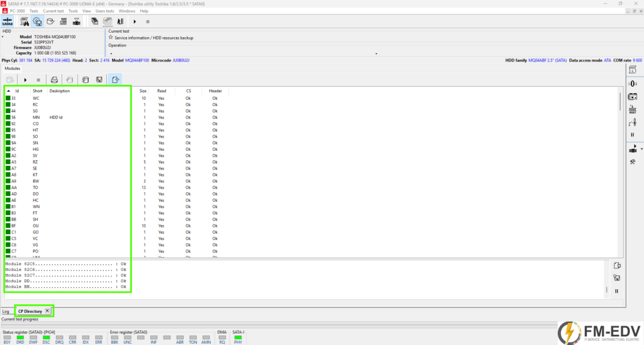Viewport: 644px width, 345px height.
Task: Click the drive with arrow toolbar icon
Action: [50, 21]
